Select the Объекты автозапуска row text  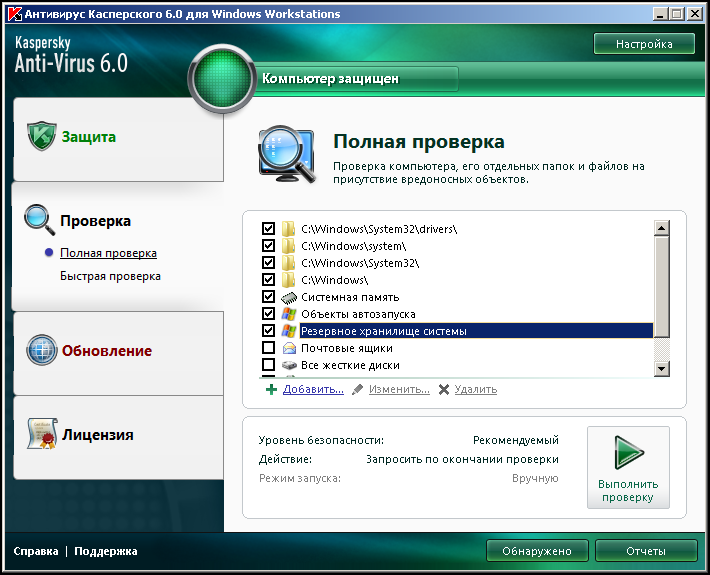pos(358,314)
